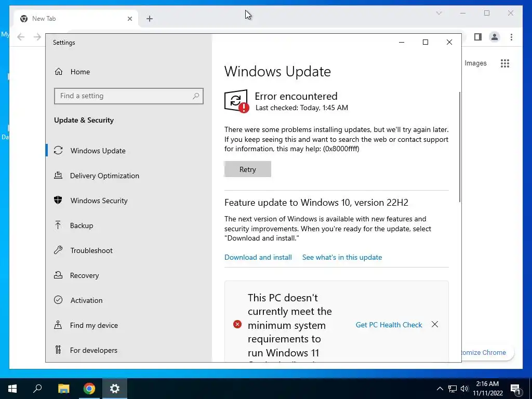Select Recovery menu label
The height and width of the screenshot is (399, 532).
(x=85, y=275)
